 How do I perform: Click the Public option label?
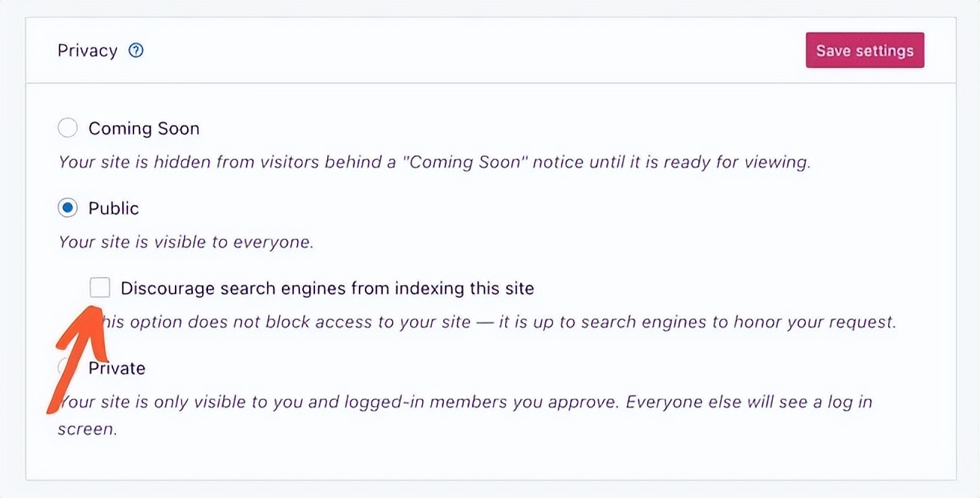pyautogui.click(x=114, y=208)
